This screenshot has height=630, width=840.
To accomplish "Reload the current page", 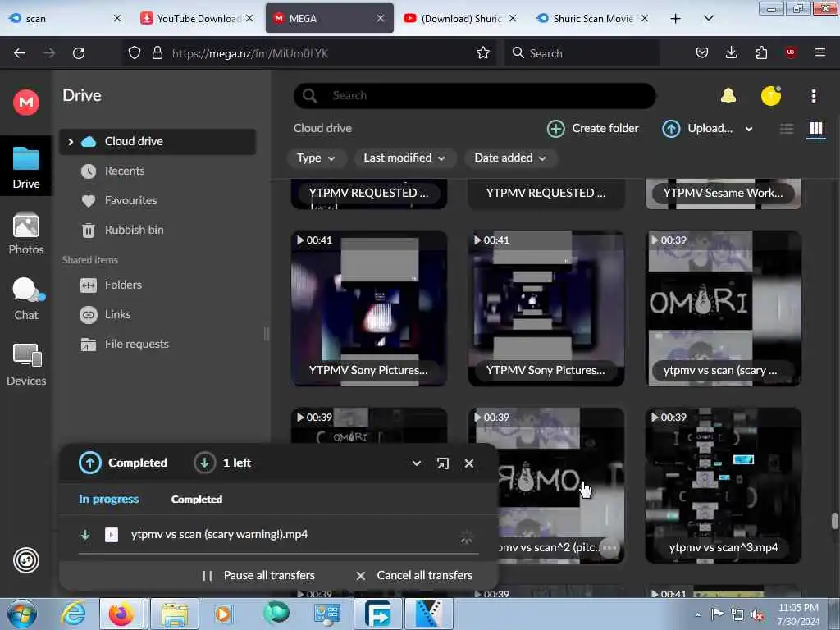I will pos(79,53).
